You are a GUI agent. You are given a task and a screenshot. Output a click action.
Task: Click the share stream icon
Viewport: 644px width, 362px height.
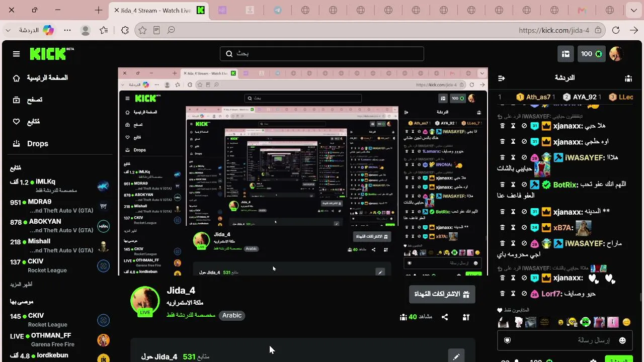(x=445, y=317)
